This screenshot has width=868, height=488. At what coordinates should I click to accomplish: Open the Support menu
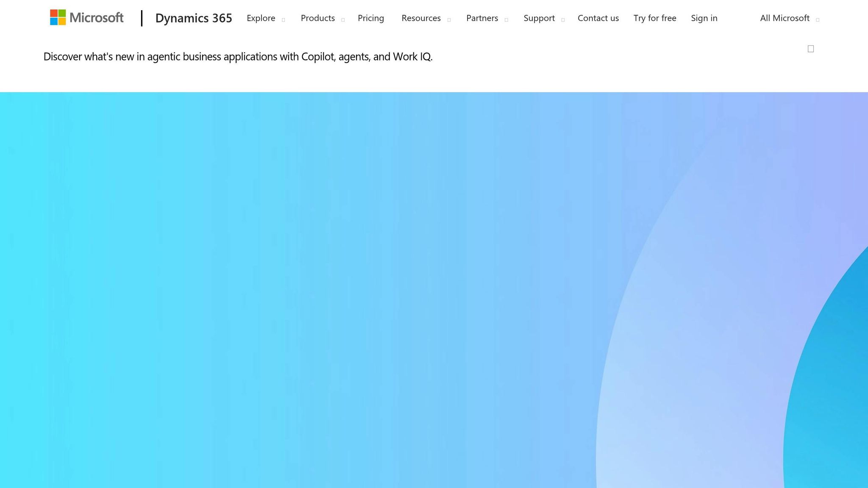(539, 18)
